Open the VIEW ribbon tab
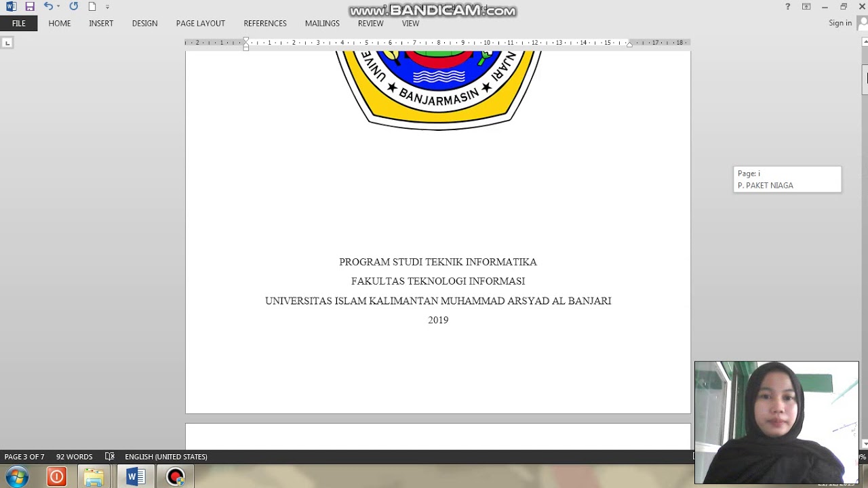Image resolution: width=868 pixels, height=488 pixels. [x=410, y=23]
